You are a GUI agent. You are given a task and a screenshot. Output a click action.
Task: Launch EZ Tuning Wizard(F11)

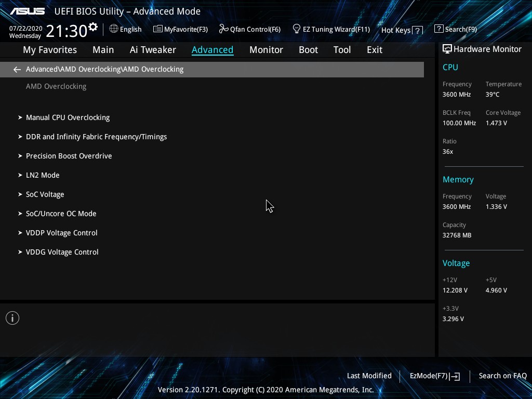pyautogui.click(x=331, y=29)
